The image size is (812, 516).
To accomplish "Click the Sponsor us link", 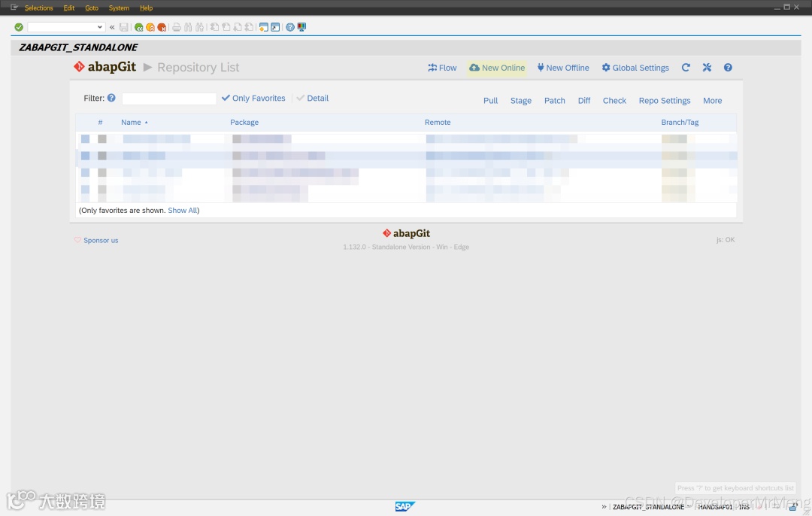I will click(96, 241).
